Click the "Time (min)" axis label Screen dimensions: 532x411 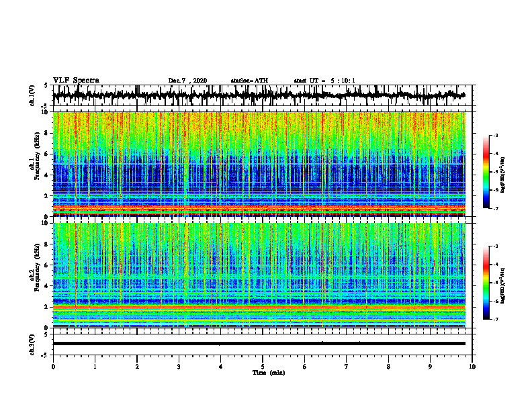(269, 373)
